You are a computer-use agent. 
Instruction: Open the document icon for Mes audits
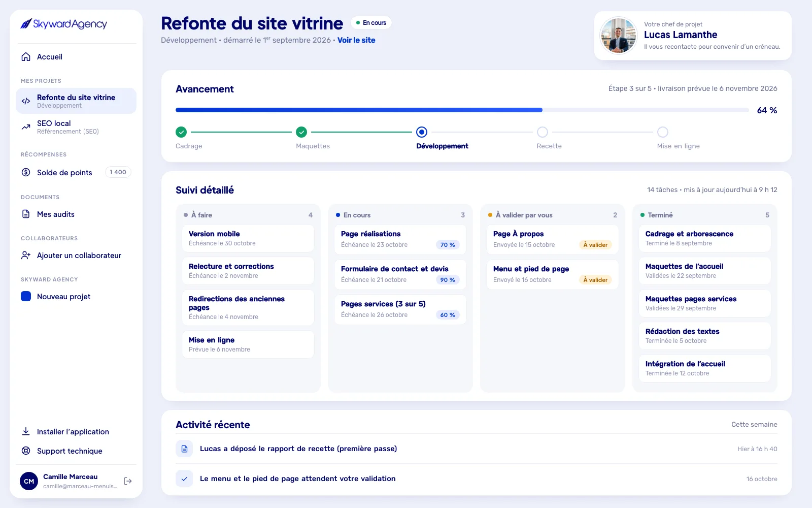(x=26, y=214)
